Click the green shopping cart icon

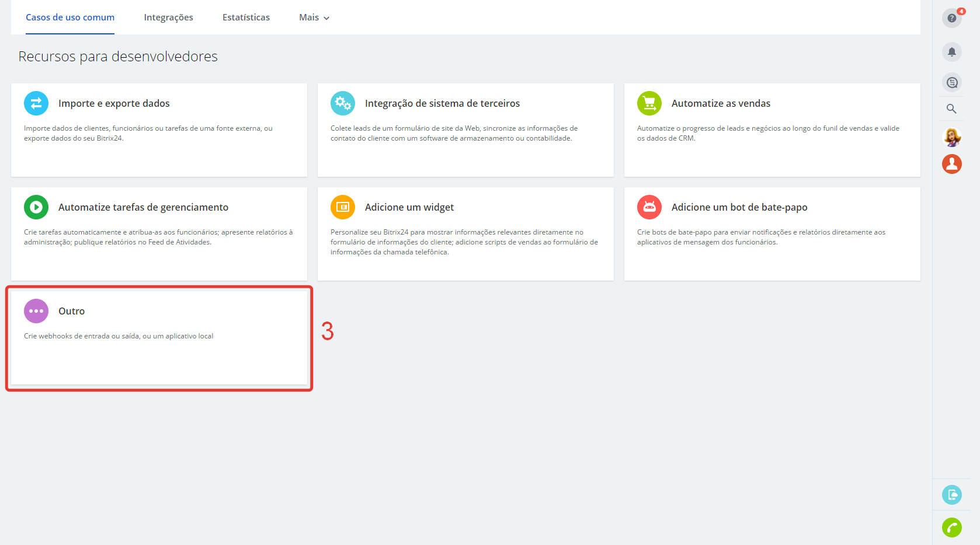tap(649, 103)
